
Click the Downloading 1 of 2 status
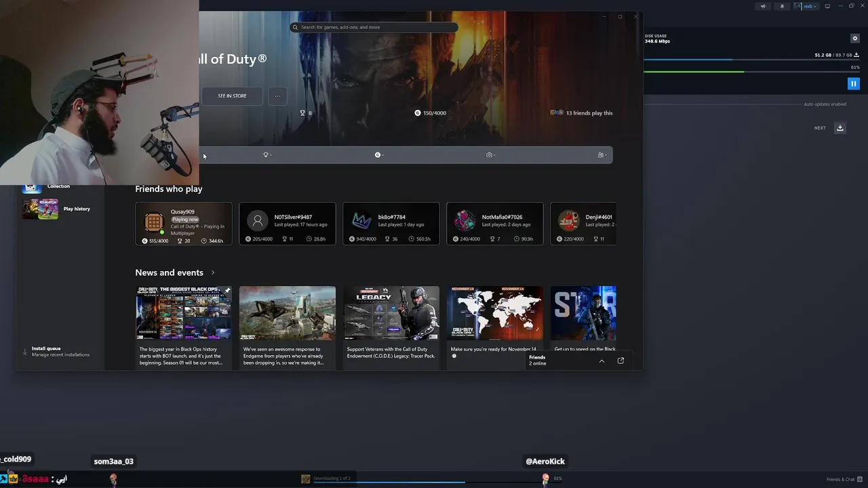point(332,479)
